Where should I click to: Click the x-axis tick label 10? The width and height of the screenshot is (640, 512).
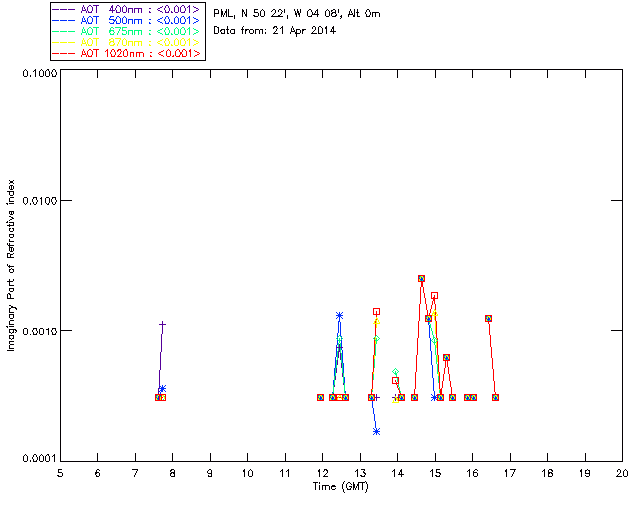tap(247, 473)
